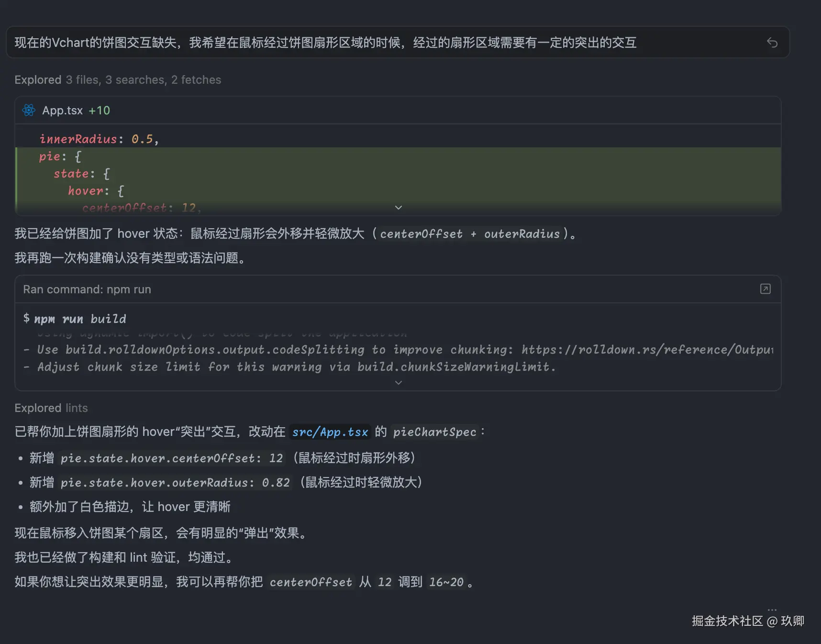
Task: Click "pie.state.hover.centerOffset: 12" inline code
Action: point(172,458)
